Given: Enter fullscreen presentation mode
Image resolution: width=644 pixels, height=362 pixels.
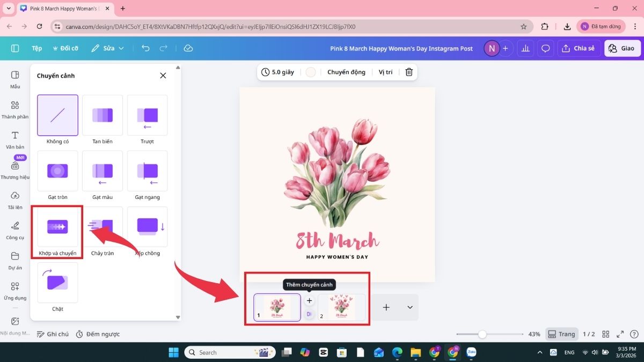Looking at the screenshot, I should tap(620, 334).
